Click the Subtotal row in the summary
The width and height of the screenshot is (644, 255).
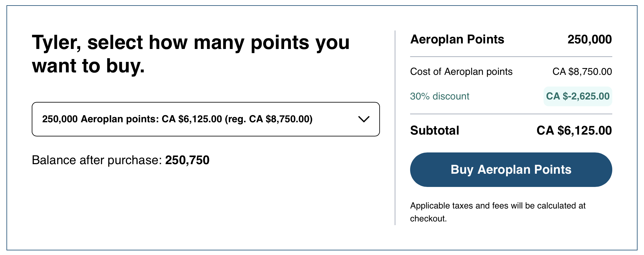[x=434, y=130]
